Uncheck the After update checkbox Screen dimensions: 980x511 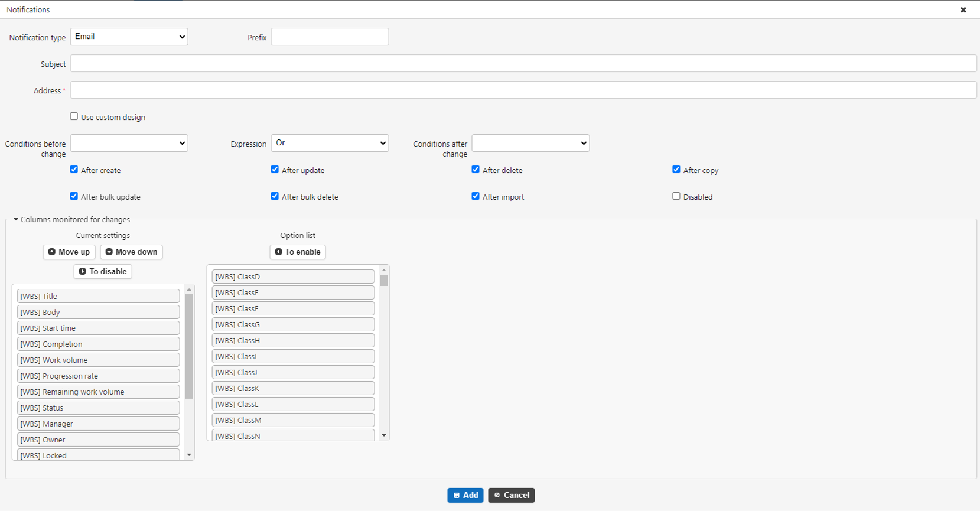point(275,170)
